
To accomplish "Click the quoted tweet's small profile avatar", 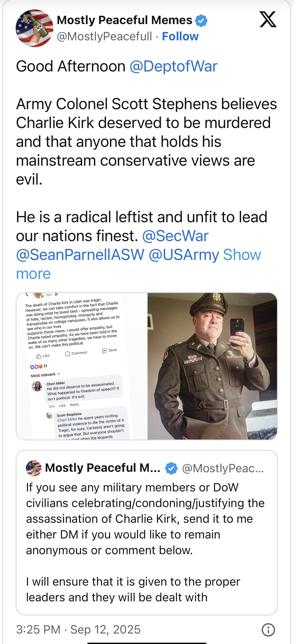I will (x=34, y=468).
